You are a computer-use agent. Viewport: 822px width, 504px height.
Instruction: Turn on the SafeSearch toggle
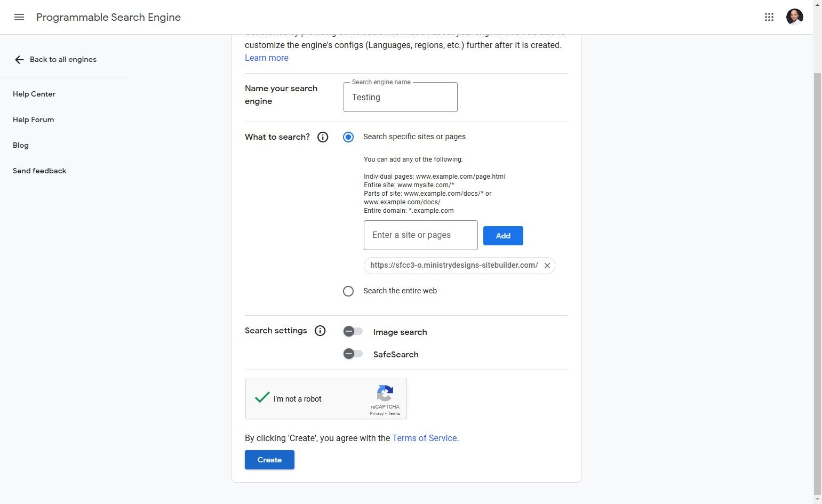tap(353, 354)
